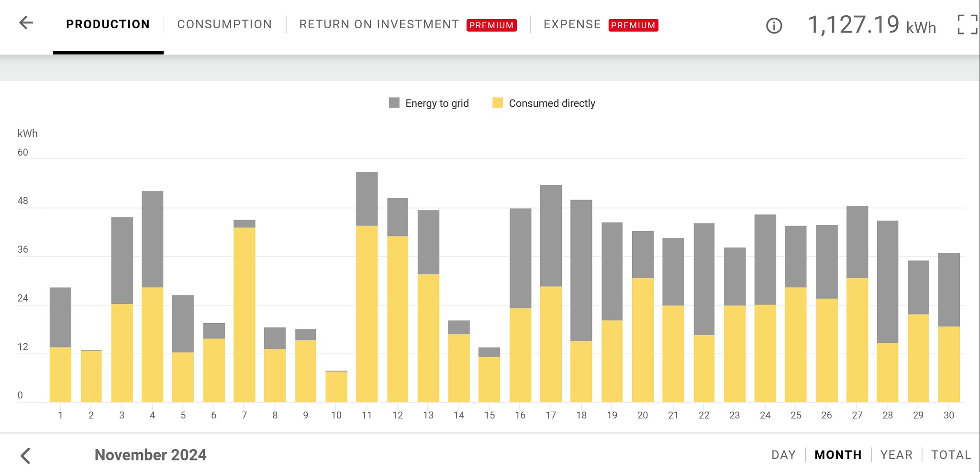
Task: Select the Production tab
Action: point(108,24)
